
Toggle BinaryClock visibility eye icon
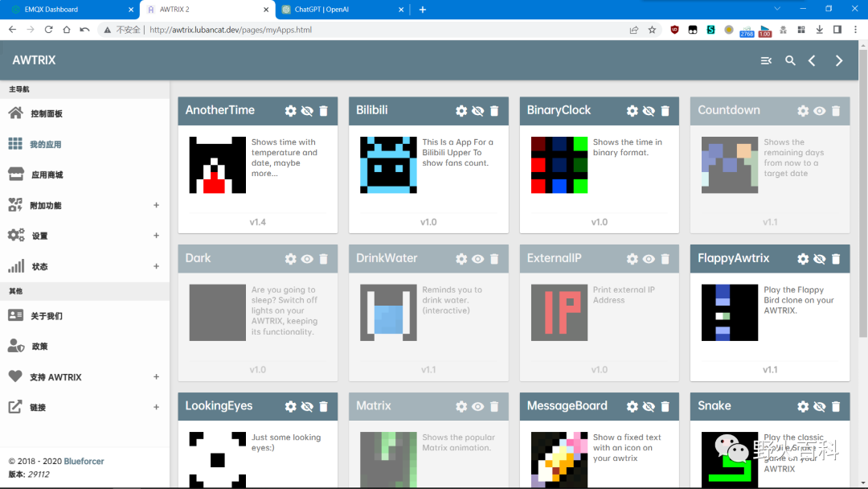649,111
